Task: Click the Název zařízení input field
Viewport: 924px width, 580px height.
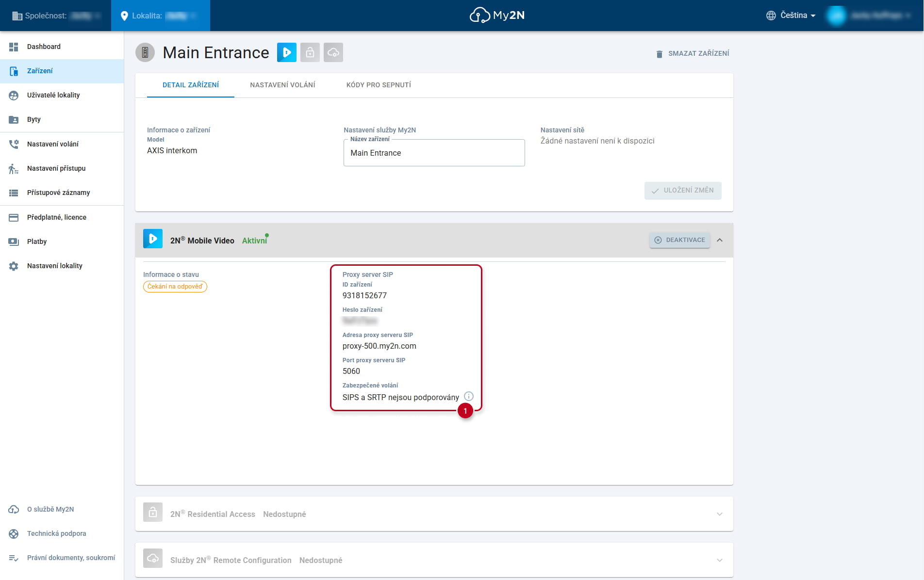Action: [434, 153]
